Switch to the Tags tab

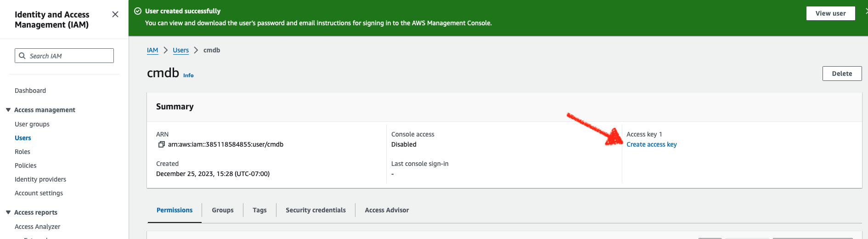(x=259, y=210)
